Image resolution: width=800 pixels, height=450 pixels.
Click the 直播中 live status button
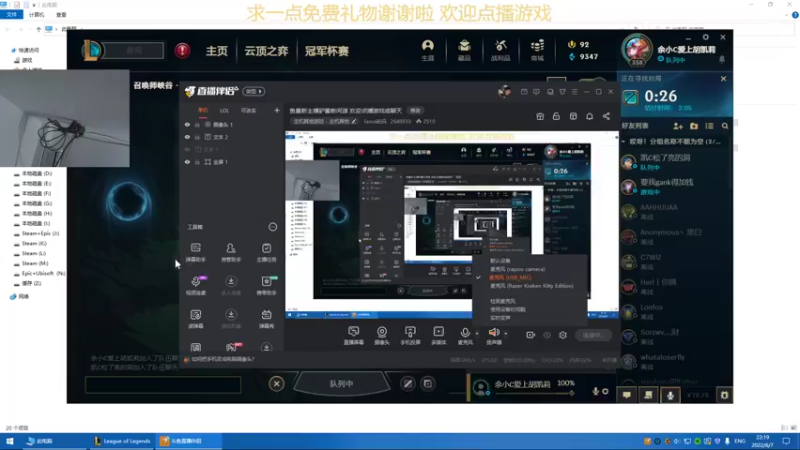[593, 335]
